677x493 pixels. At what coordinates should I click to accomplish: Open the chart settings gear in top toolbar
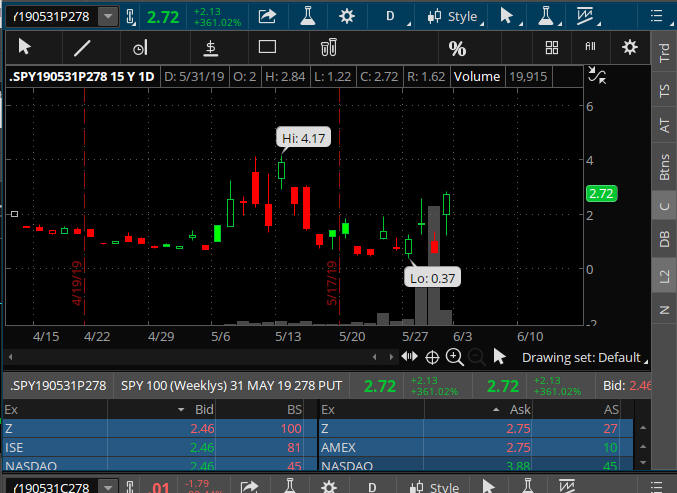346,16
